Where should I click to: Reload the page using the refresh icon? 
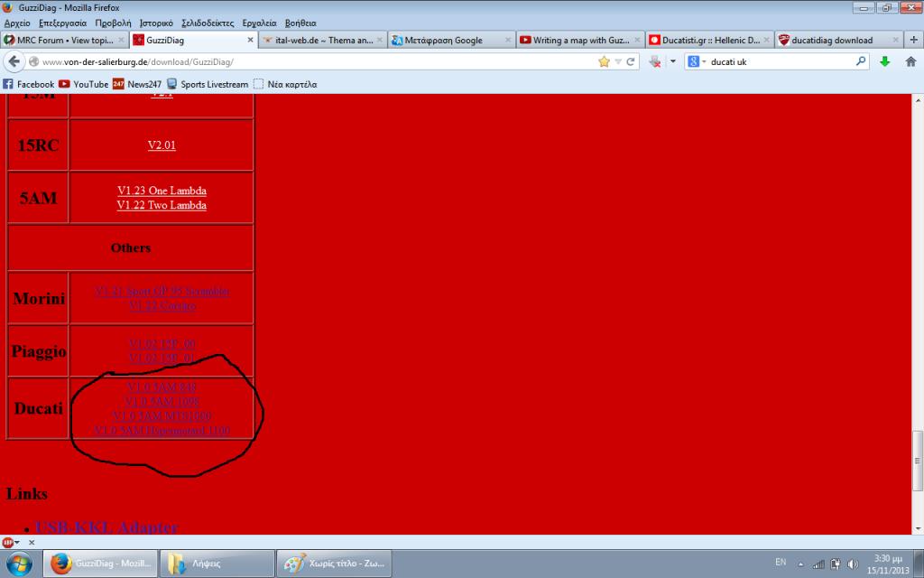pyautogui.click(x=632, y=61)
